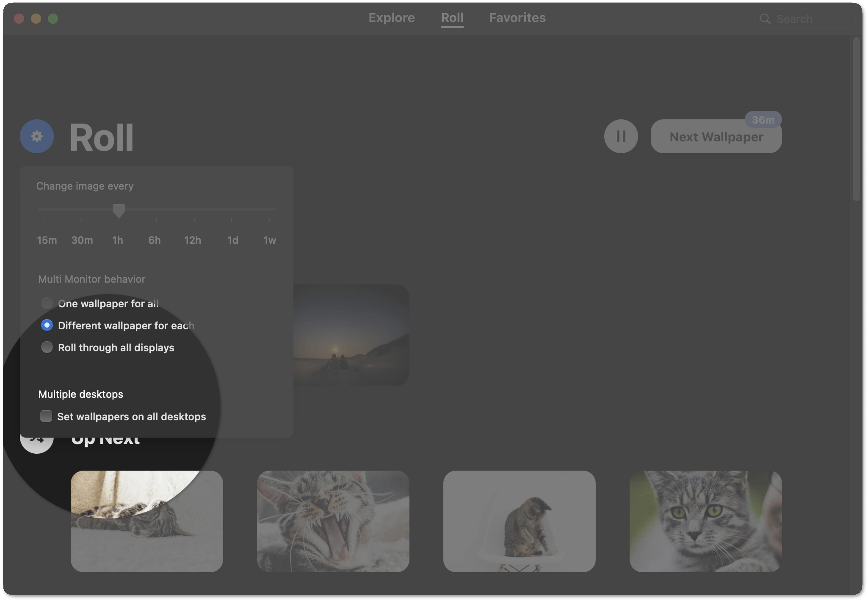This screenshot has width=868, height=601.
Task: Switch to the Explore tab
Action: coord(391,18)
